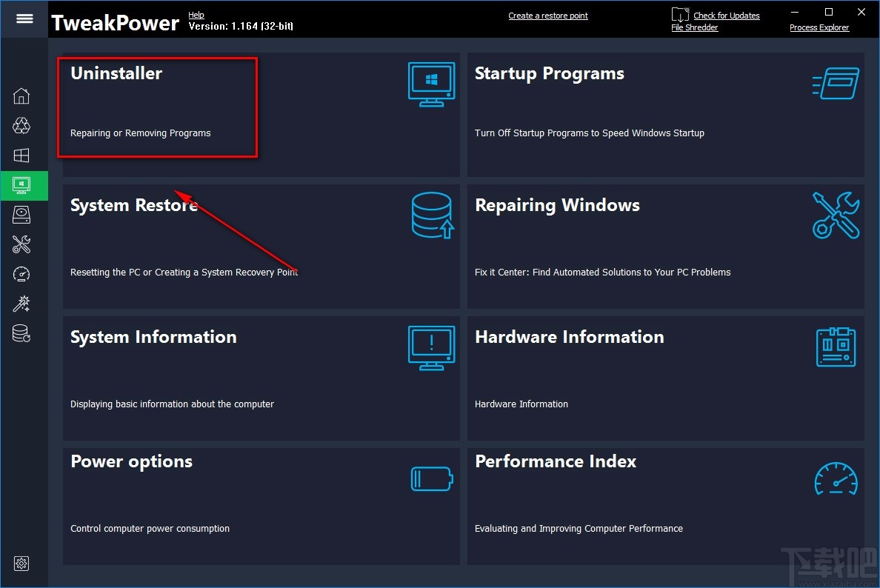Click the 'Version: 1.164 (32-bit)' label
Screen dimensions: 880x588
point(241,27)
